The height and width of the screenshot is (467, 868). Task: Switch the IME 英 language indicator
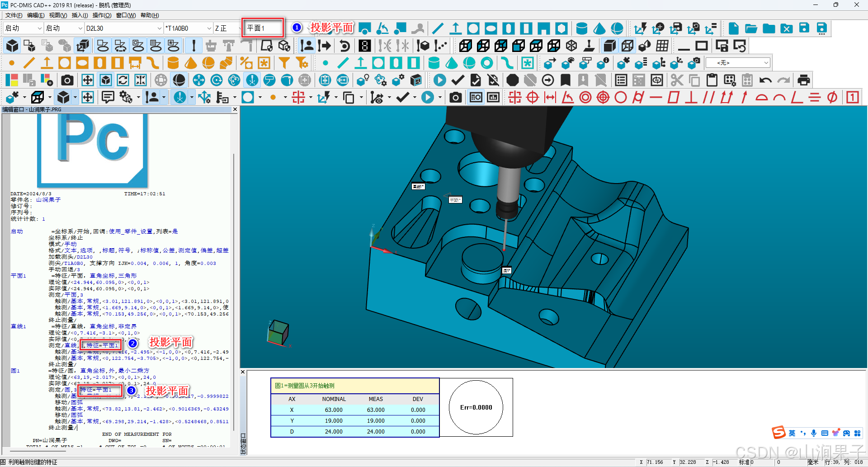(x=792, y=433)
